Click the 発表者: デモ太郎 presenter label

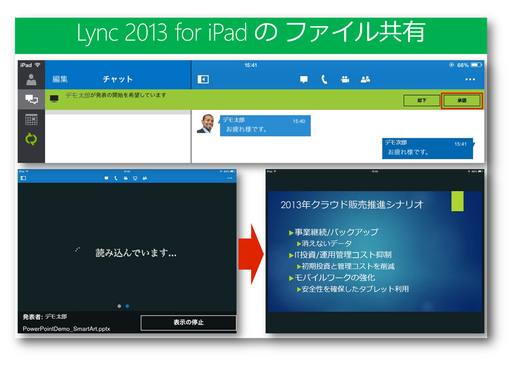pos(45,317)
